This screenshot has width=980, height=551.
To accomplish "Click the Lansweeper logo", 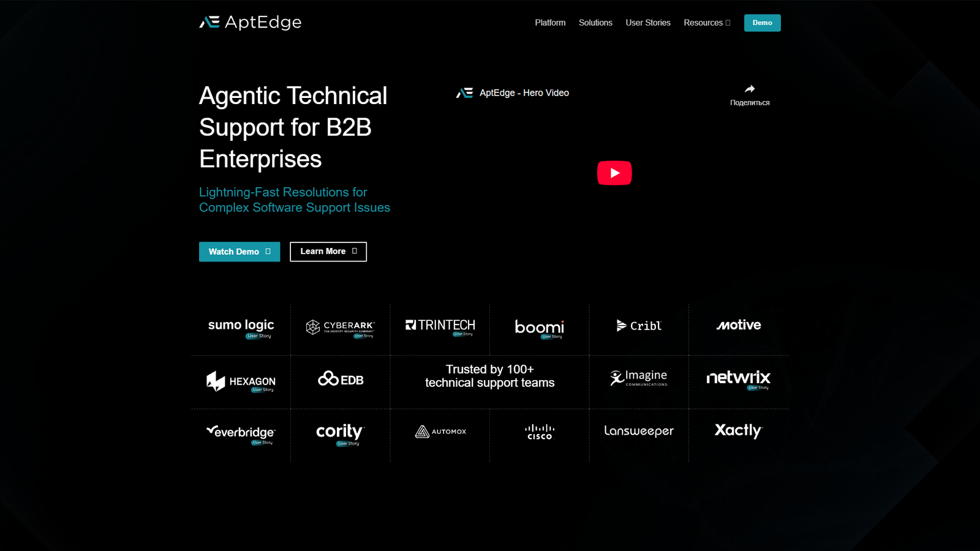I will (639, 431).
